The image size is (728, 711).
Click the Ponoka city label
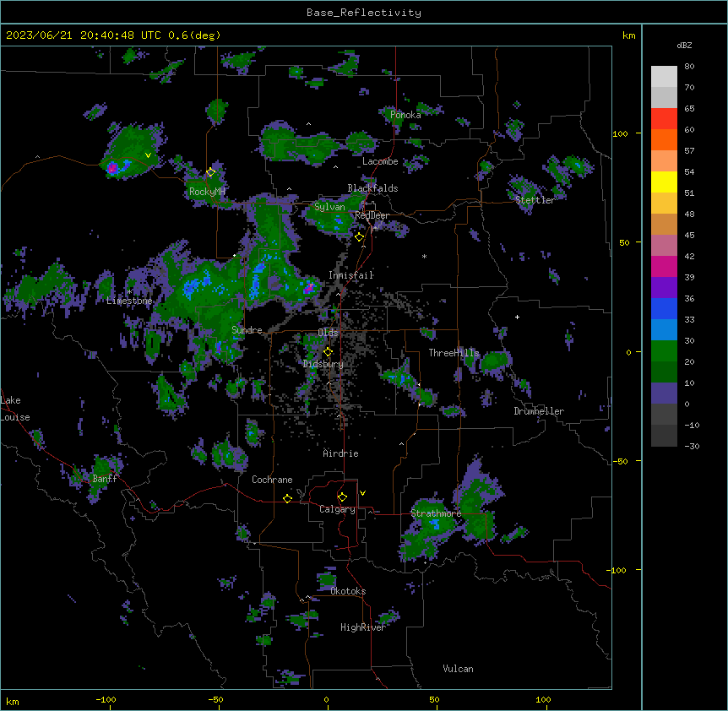[x=405, y=115]
